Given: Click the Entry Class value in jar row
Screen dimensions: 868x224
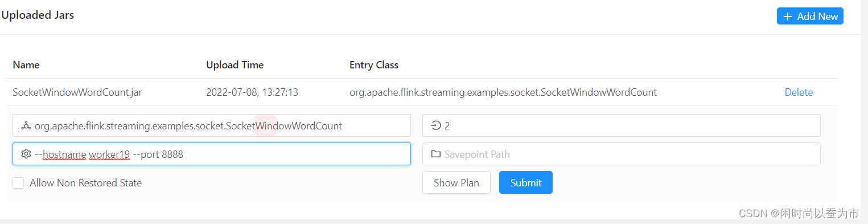Looking at the screenshot, I should (503, 92).
